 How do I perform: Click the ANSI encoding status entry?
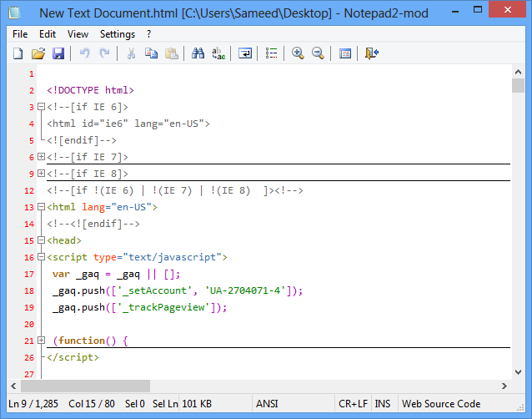(267, 404)
